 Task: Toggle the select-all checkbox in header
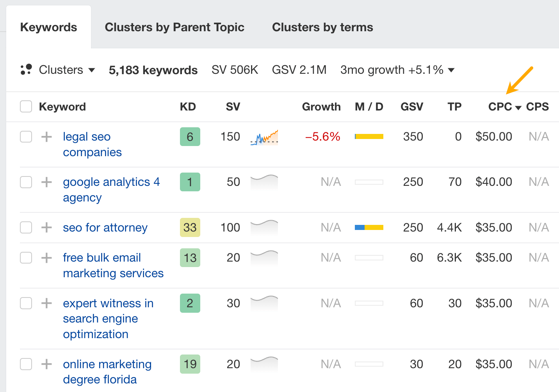coord(26,106)
